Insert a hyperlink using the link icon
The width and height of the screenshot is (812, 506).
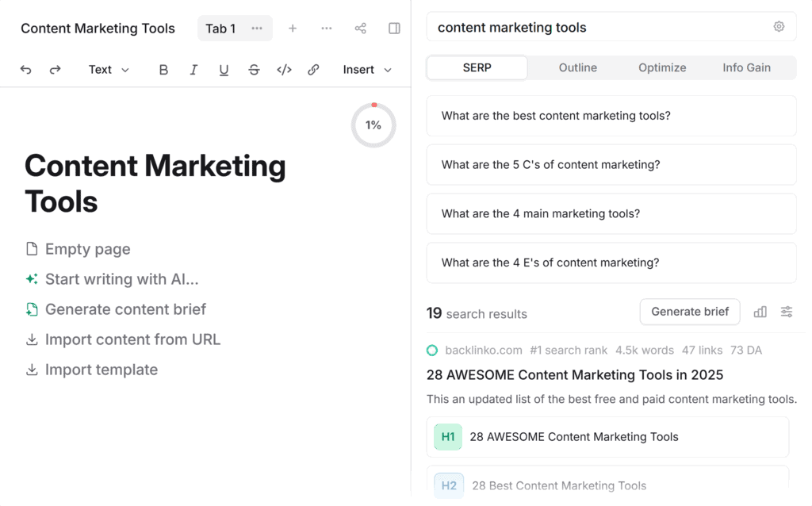313,70
